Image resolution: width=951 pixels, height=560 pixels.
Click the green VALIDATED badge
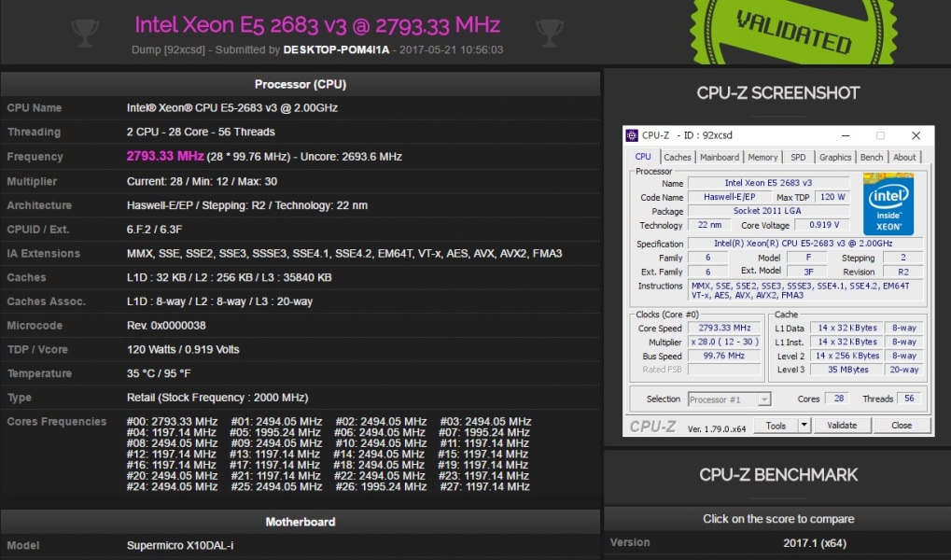tap(794, 32)
